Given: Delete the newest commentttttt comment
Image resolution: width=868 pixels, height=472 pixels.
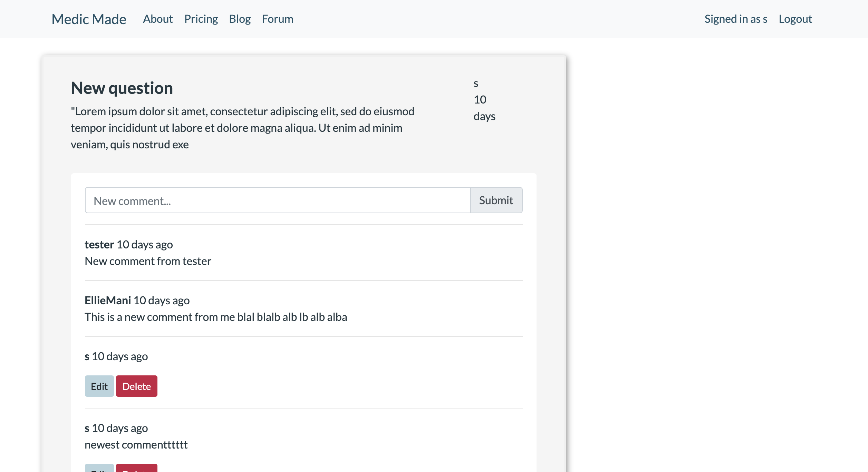Looking at the screenshot, I should (x=137, y=469).
